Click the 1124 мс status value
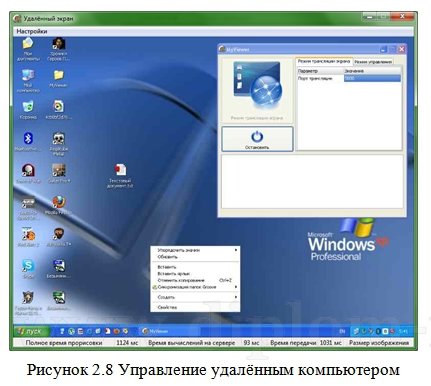The height and width of the screenshot is (386, 431). pos(127,343)
